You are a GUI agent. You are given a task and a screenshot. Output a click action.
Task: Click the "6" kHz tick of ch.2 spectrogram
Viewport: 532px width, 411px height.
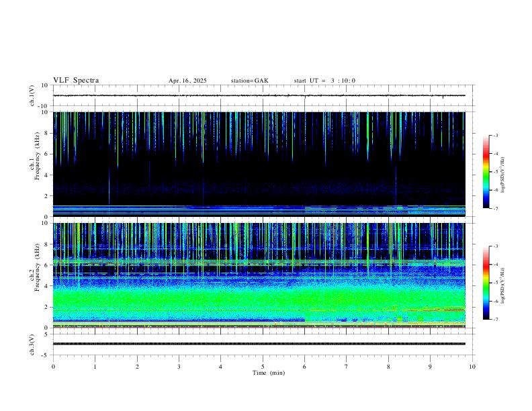click(x=47, y=265)
